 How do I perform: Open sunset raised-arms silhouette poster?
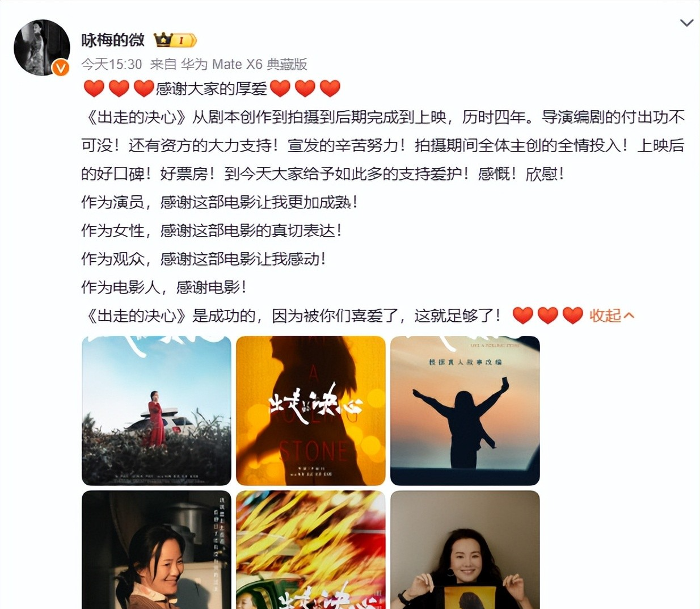click(x=465, y=410)
